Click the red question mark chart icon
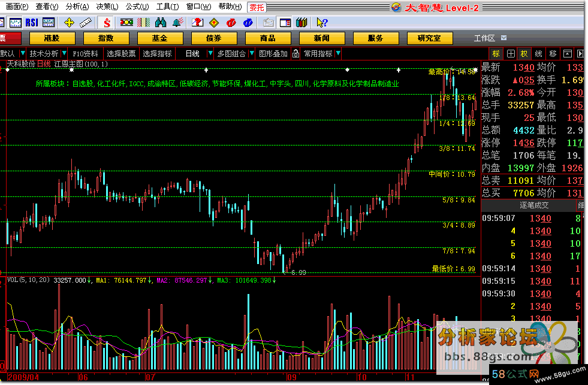This screenshot has height=385, width=588. 197,23
